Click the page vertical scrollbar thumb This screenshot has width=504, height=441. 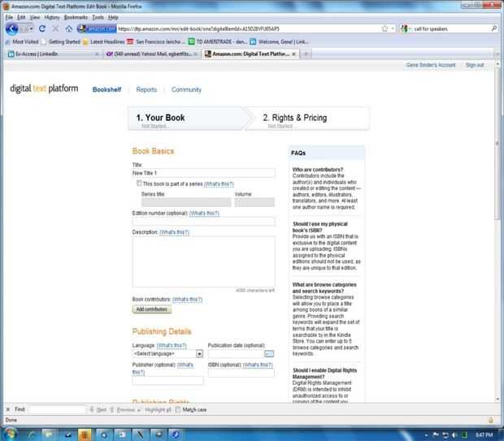pyautogui.click(x=497, y=144)
